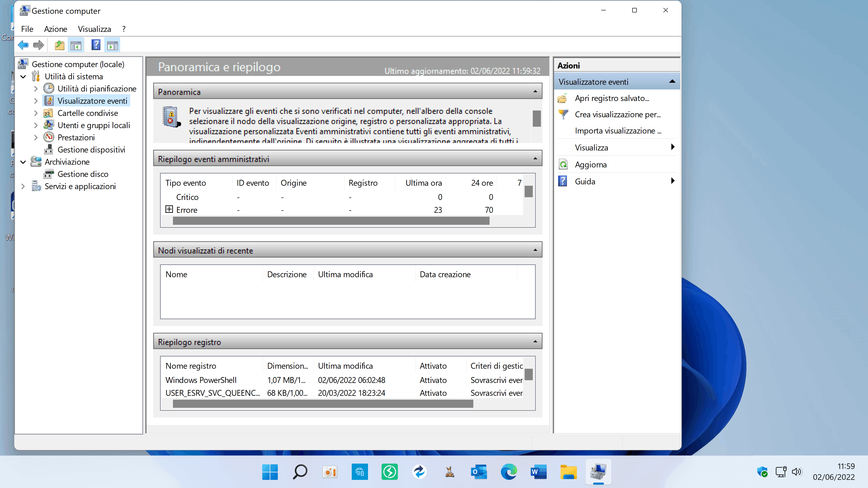
Task: Expand the Prestazioni tree node
Action: (36, 137)
